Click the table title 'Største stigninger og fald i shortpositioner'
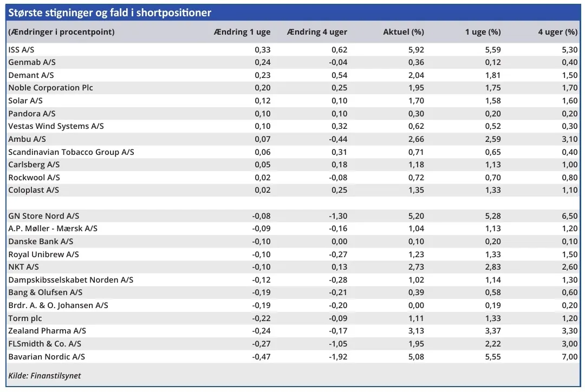585x392 pixels. click(109, 12)
